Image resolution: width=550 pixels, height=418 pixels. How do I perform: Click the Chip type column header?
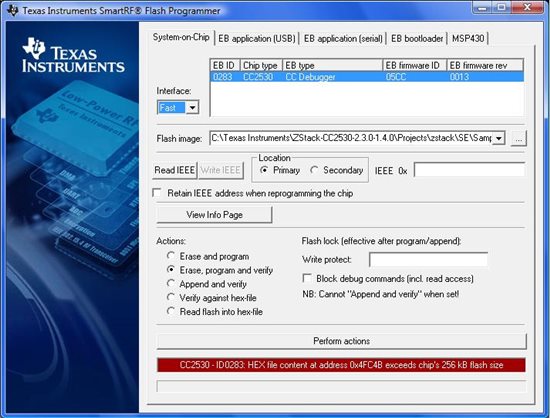pos(261,65)
